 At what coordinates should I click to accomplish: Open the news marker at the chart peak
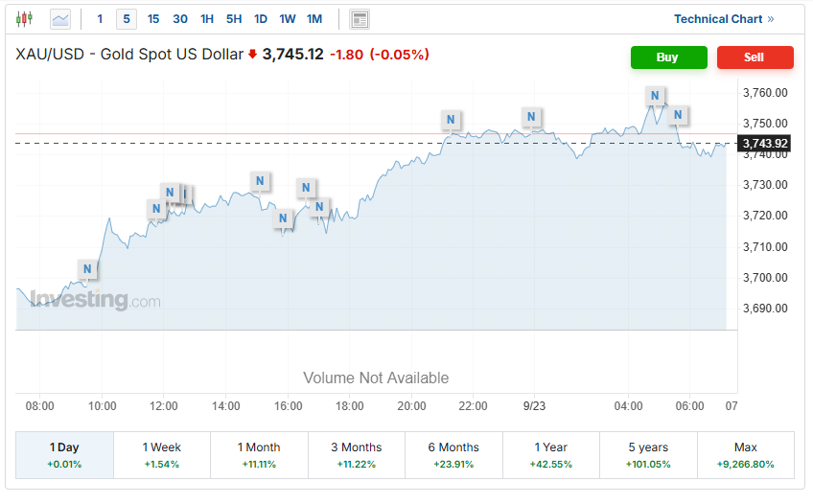click(x=655, y=95)
